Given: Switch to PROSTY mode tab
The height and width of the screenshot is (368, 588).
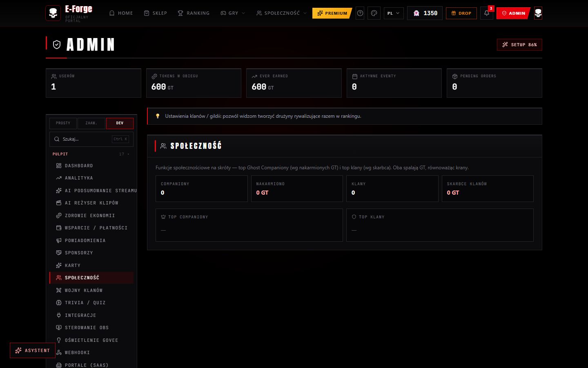Looking at the screenshot, I should [63, 123].
